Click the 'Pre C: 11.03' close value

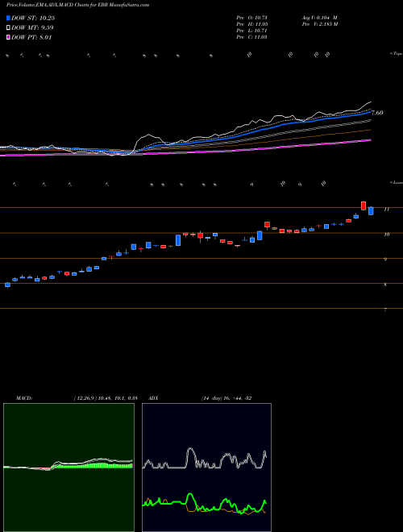pos(252,37)
